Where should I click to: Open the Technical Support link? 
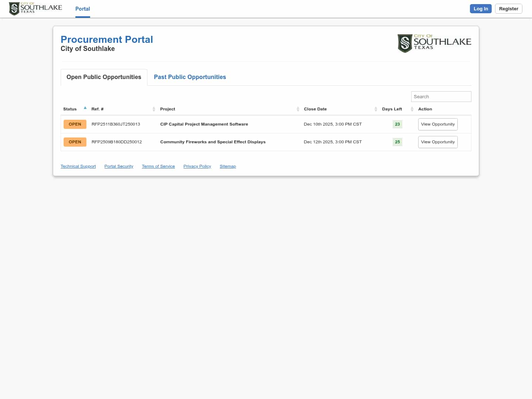[78, 167]
